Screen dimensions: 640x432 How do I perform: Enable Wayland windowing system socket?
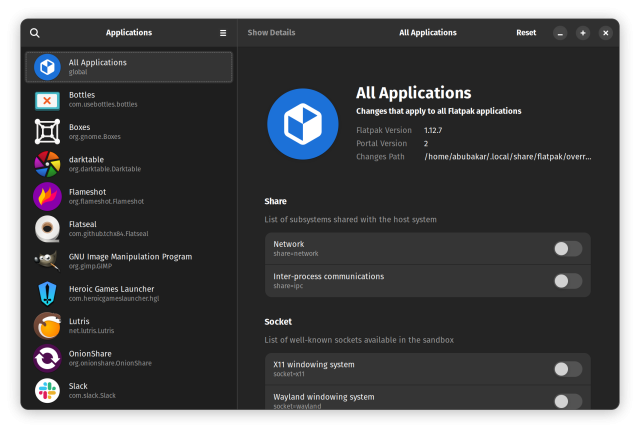(x=568, y=401)
